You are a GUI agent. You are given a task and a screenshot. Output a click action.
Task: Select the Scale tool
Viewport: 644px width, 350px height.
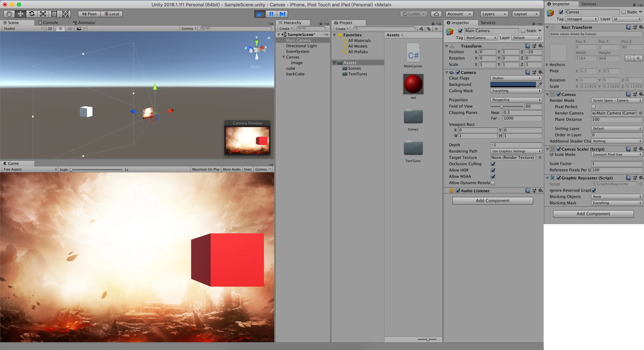tap(43, 14)
